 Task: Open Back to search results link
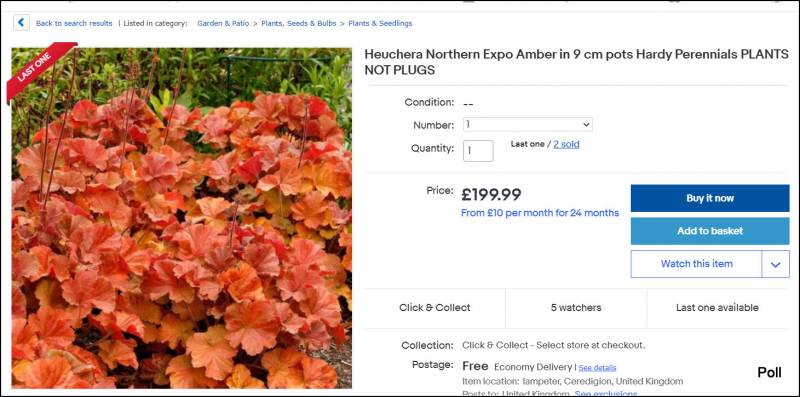click(74, 23)
